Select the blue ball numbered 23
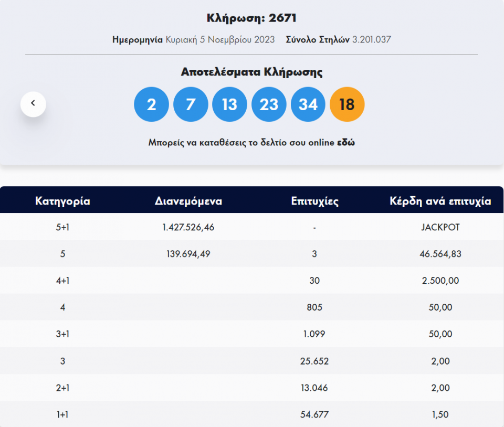Image resolution: width=504 pixels, height=427 pixels. point(269,104)
